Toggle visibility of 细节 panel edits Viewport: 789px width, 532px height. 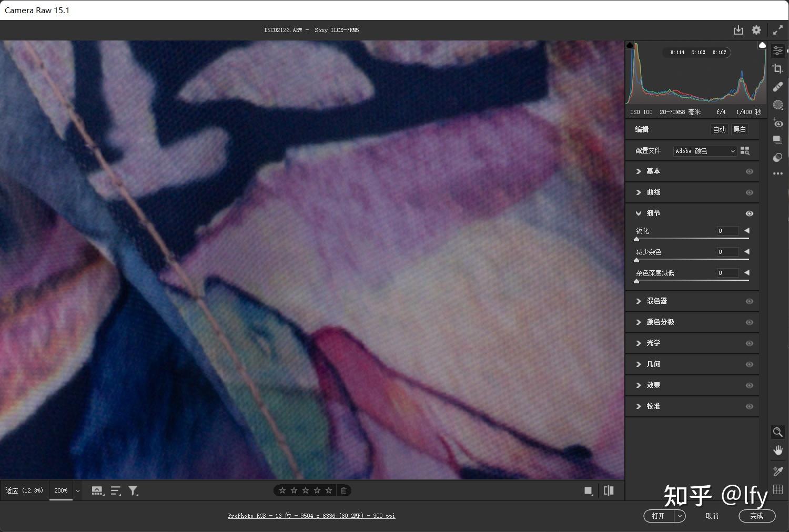pyautogui.click(x=750, y=213)
